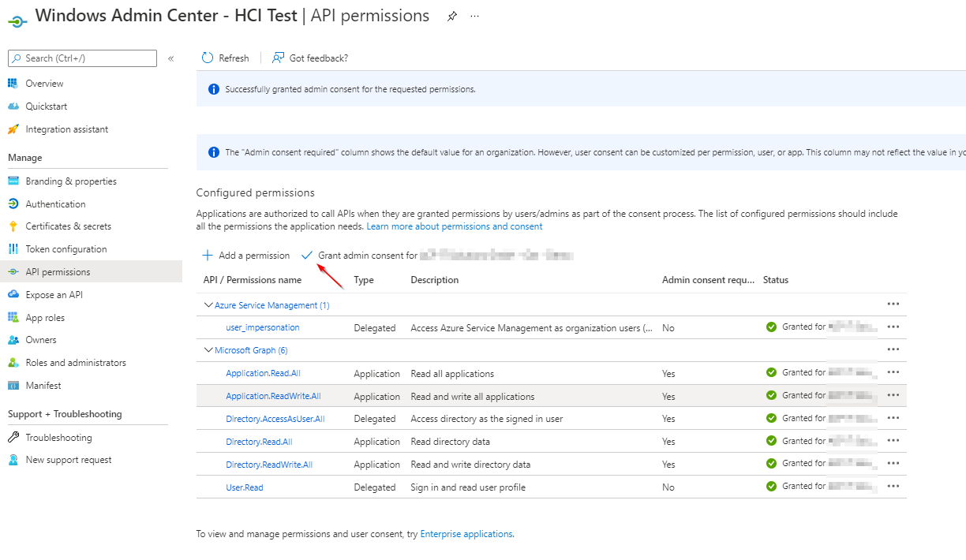This screenshot has width=966, height=560.
Task: Click 'Sign in and read user profile'
Action: (468, 487)
